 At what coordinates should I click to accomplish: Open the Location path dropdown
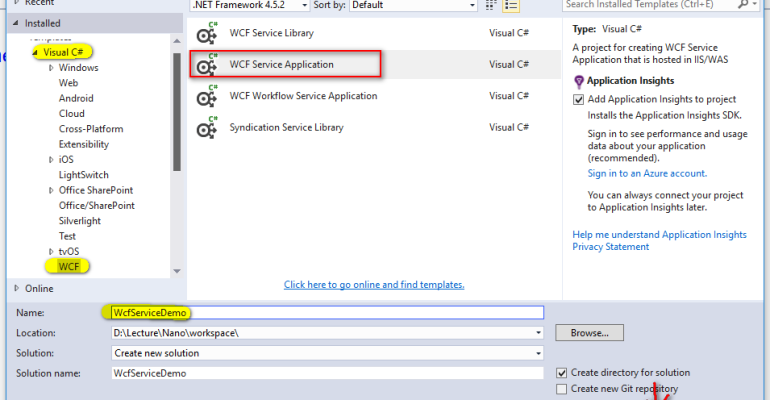(x=539, y=333)
